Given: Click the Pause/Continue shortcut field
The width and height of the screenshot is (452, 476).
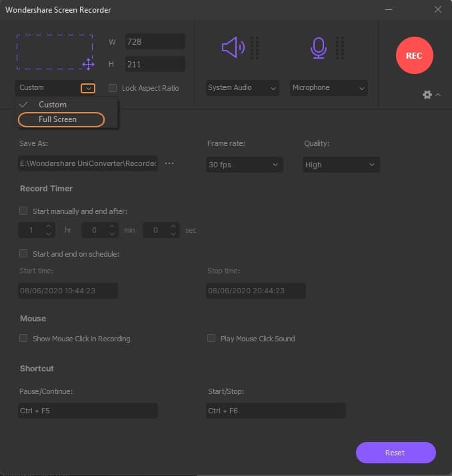Looking at the screenshot, I should (x=88, y=411).
